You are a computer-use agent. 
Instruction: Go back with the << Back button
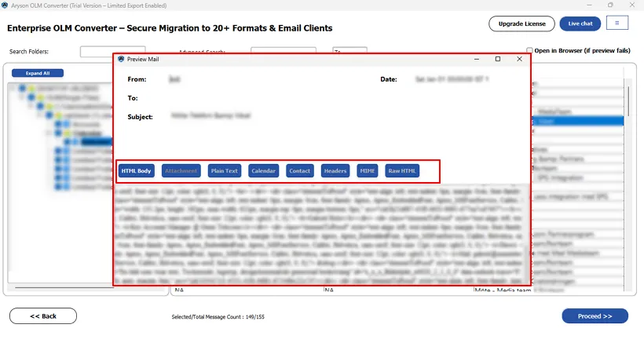point(43,316)
